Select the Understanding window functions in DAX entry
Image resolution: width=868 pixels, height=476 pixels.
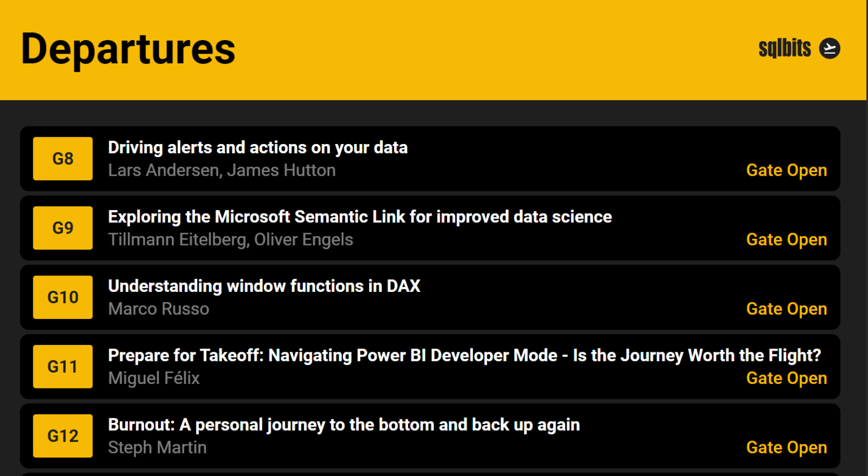pyautogui.click(x=264, y=286)
